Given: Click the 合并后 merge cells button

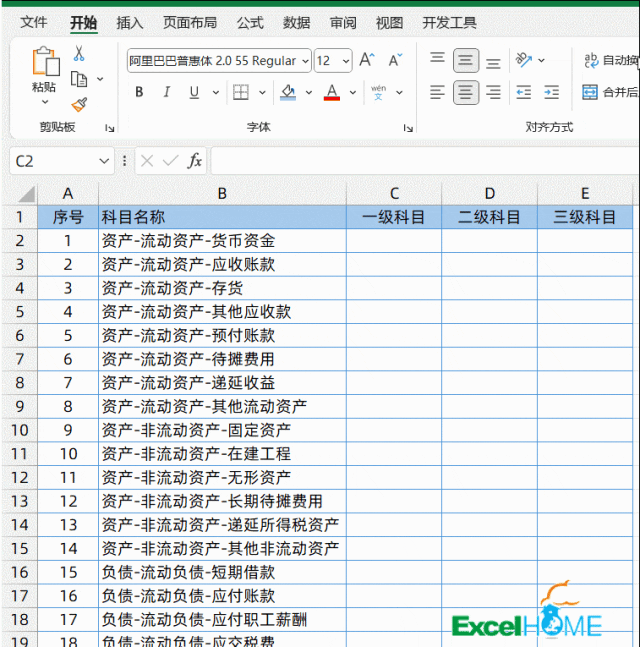Looking at the screenshot, I should [x=610, y=92].
